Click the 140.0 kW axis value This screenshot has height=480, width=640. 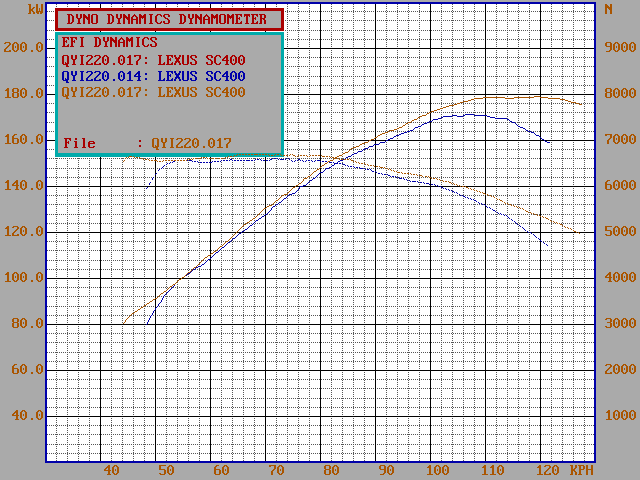(x=24, y=186)
